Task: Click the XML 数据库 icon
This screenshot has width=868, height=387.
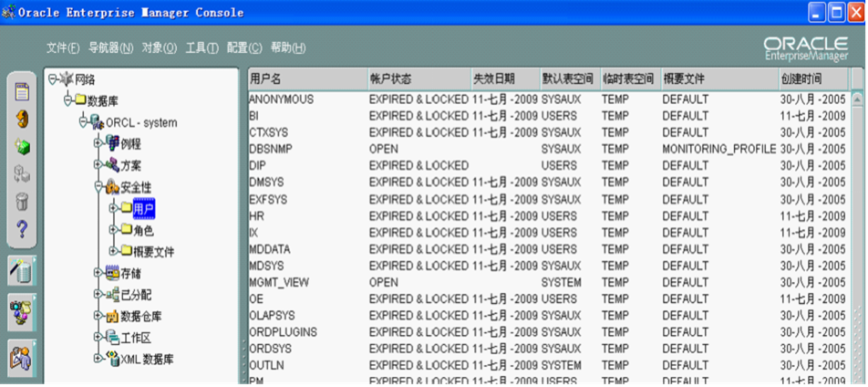Action: 113,358
